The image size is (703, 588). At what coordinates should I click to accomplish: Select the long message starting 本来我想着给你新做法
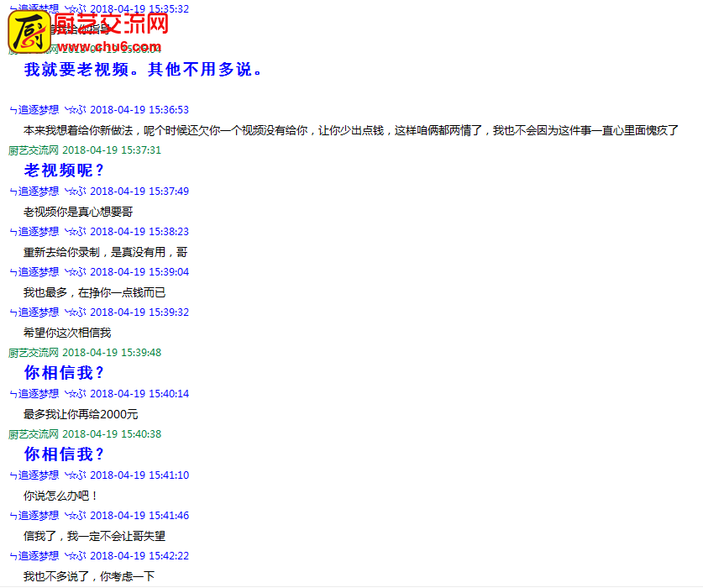350,130
